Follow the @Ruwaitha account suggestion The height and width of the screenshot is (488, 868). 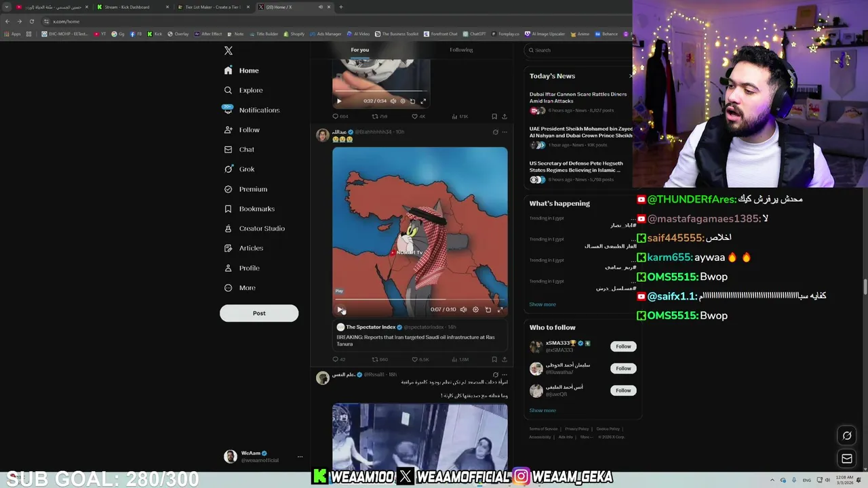tap(623, 368)
